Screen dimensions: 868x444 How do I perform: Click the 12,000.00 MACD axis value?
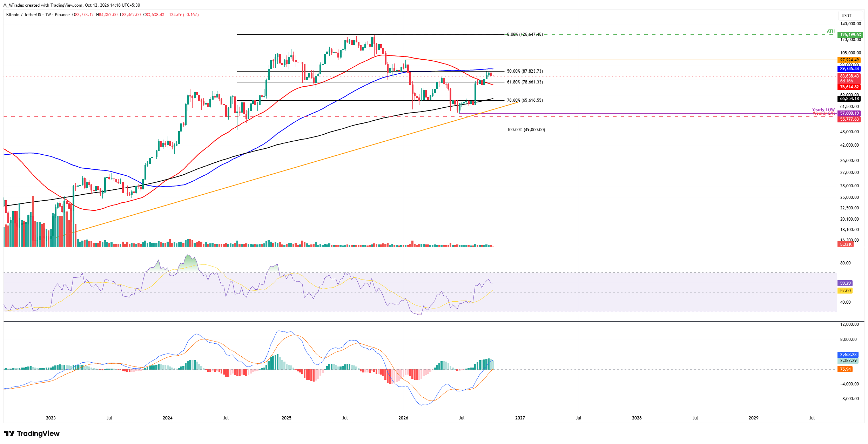849,324
